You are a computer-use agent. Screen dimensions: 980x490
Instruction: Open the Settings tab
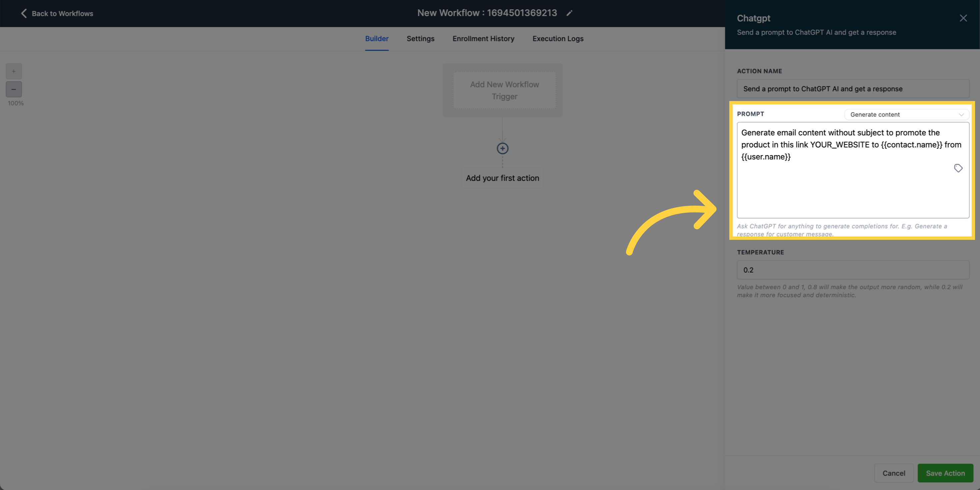click(420, 39)
